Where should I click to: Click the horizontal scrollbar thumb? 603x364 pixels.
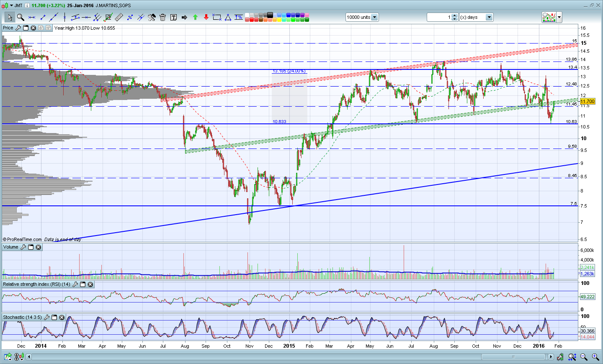[x=513, y=357]
